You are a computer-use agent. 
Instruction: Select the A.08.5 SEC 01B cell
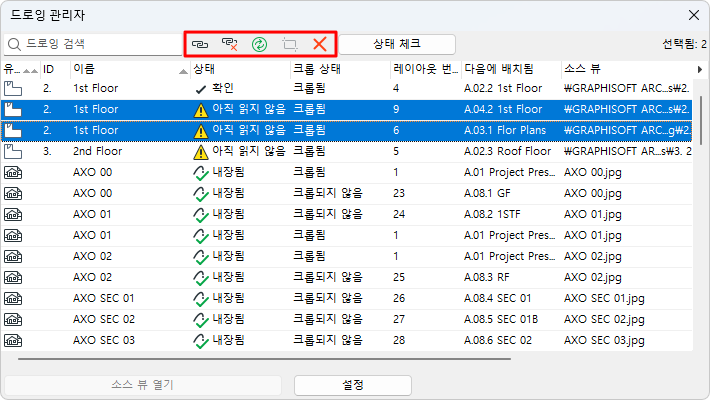[x=501, y=319]
